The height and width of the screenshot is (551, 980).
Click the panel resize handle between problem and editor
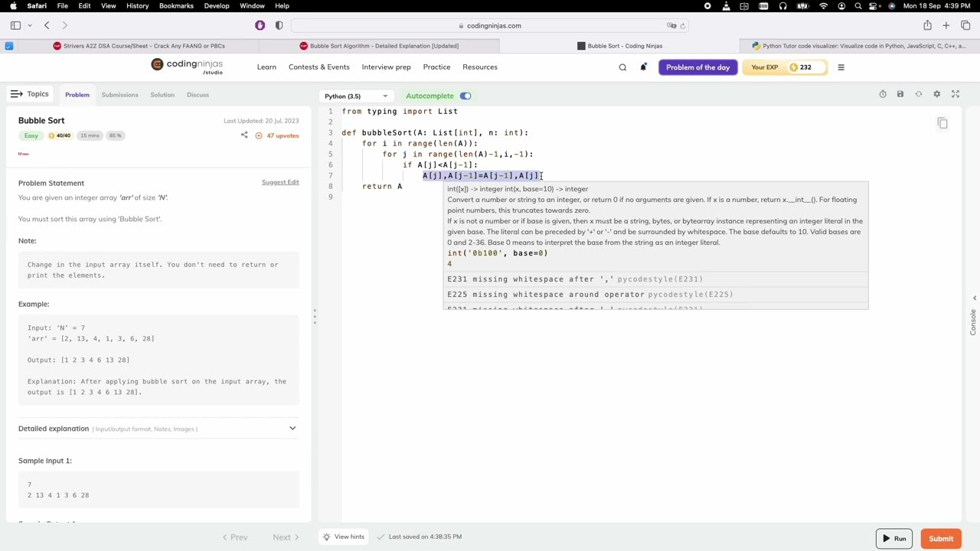314,318
